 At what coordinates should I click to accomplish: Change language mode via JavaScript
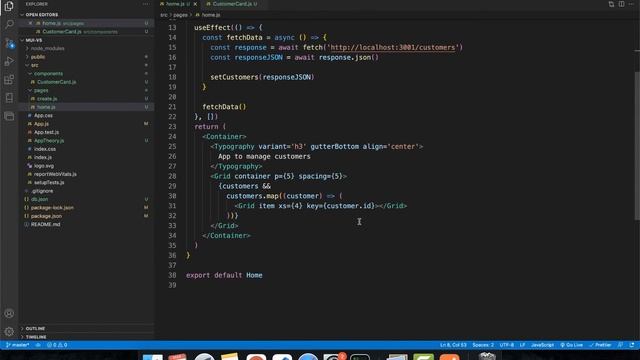pyautogui.click(x=542, y=345)
